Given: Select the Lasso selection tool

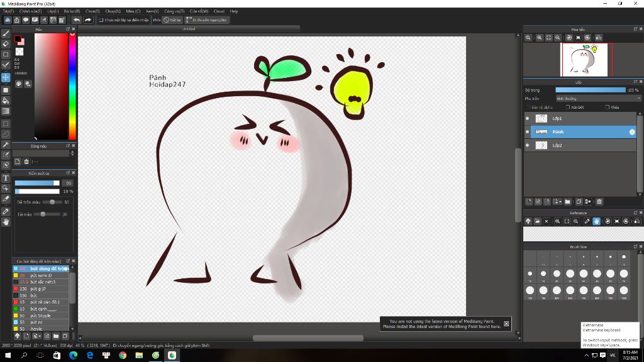Looking at the screenshot, I should (6, 134).
